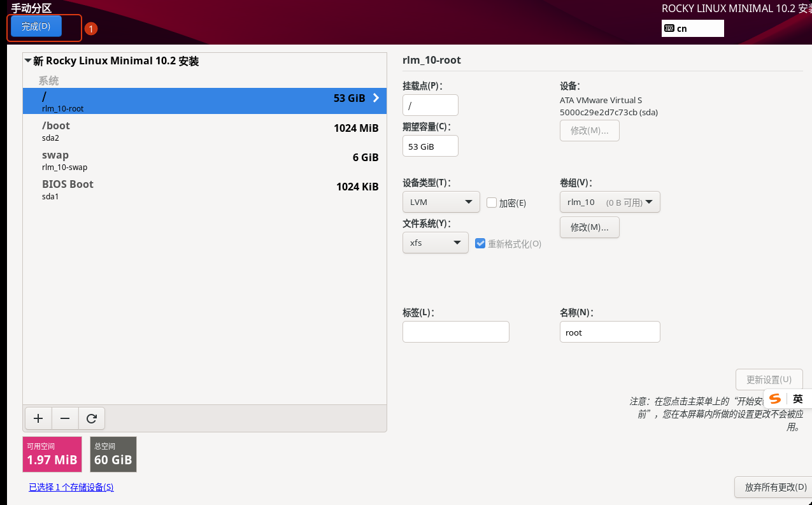Viewport: 812px width, 505px height.
Task: Click the 系统 group label
Action: tap(48, 81)
